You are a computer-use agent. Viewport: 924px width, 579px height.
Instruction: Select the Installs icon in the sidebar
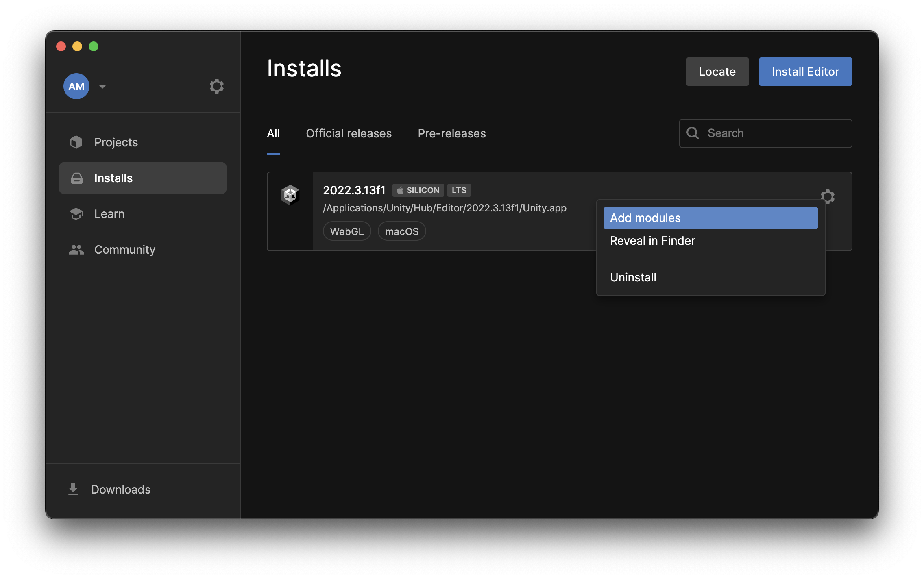click(x=76, y=178)
